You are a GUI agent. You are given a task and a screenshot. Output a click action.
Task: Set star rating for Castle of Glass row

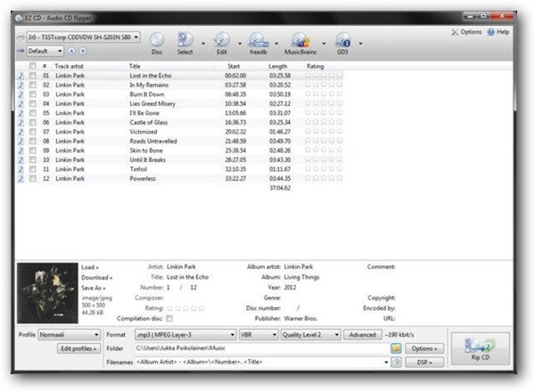(x=324, y=122)
